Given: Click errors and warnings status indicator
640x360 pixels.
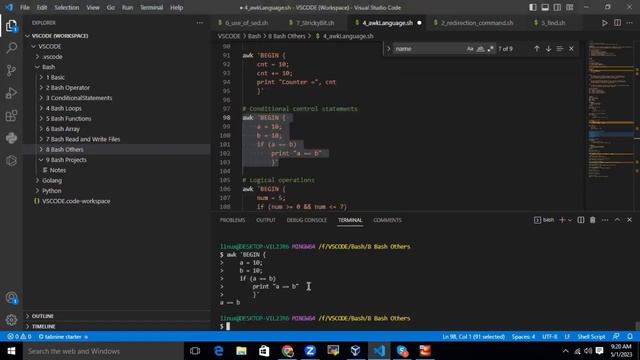Looking at the screenshot, I should 19,337.
